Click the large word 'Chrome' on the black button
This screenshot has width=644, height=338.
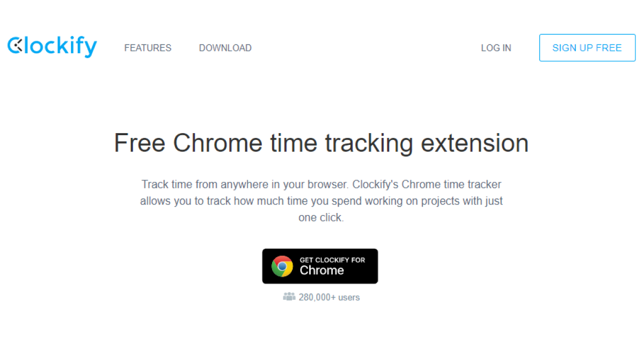[321, 270]
